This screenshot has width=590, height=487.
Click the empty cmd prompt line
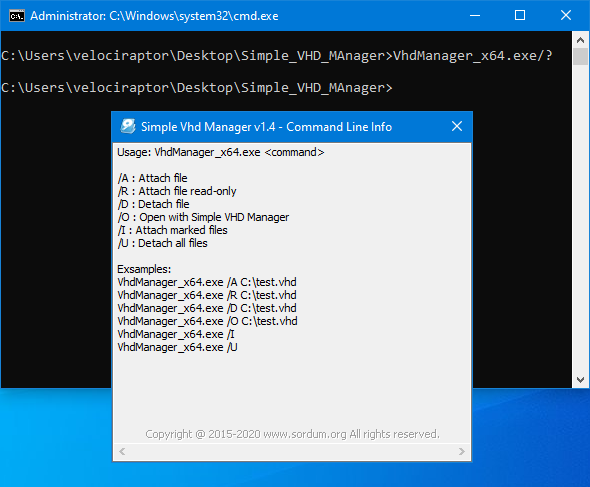[197, 88]
